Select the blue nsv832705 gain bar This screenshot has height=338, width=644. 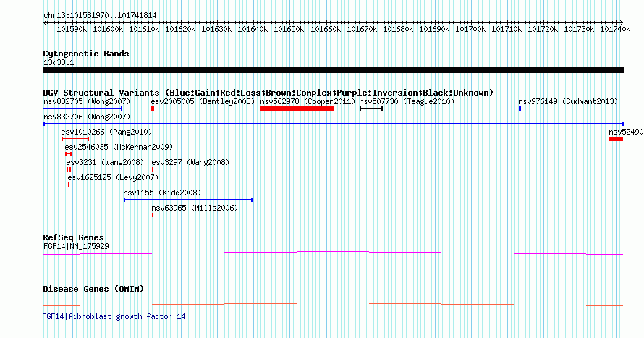(x=82, y=109)
